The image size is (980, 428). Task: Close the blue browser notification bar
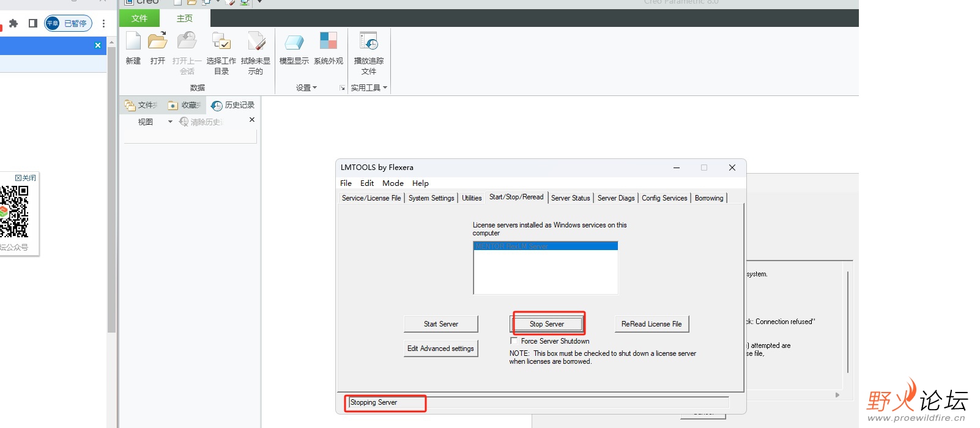click(98, 45)
